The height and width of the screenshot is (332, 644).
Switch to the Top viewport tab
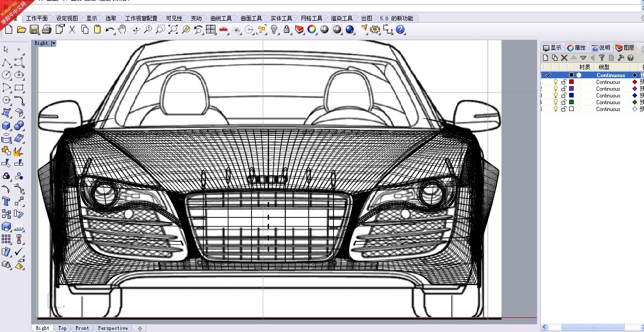click(62, 328)
